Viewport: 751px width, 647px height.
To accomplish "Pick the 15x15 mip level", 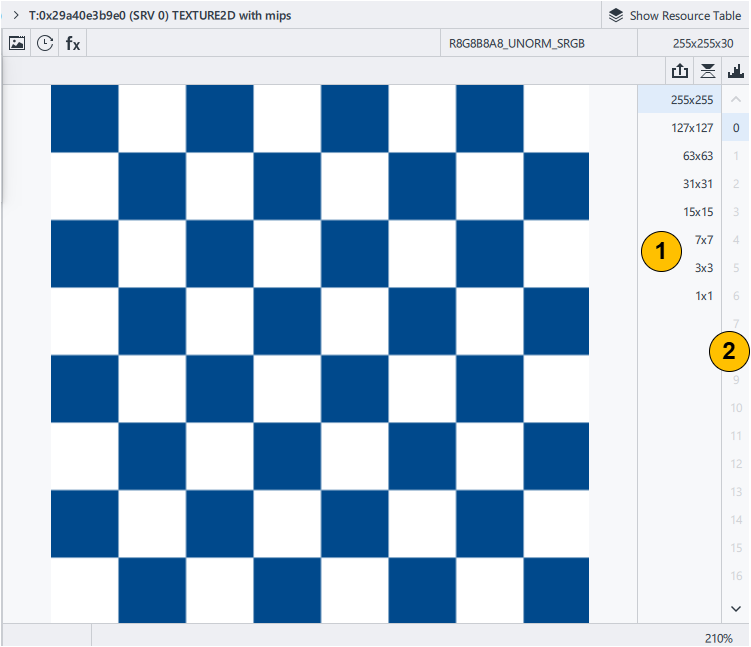I will coord(696,212).
